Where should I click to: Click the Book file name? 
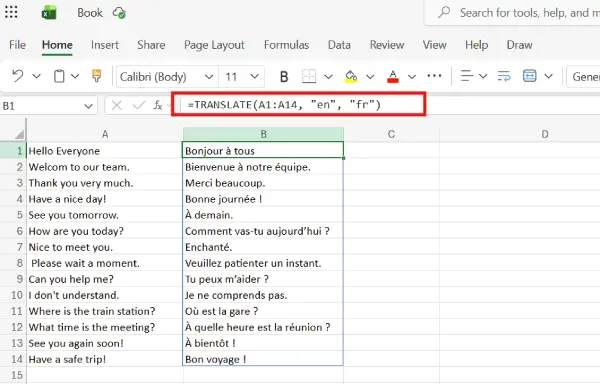[x=90, y=13]
